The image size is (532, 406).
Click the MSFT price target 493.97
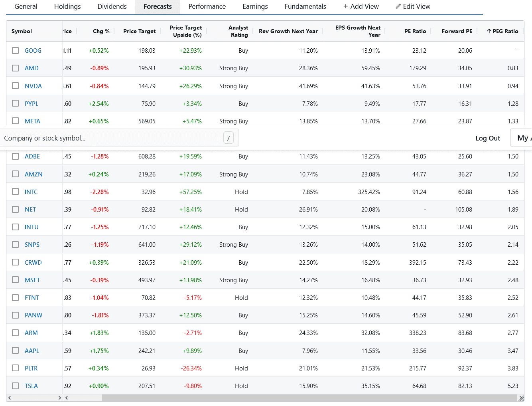pyautogui.click(x=147, y=280)
